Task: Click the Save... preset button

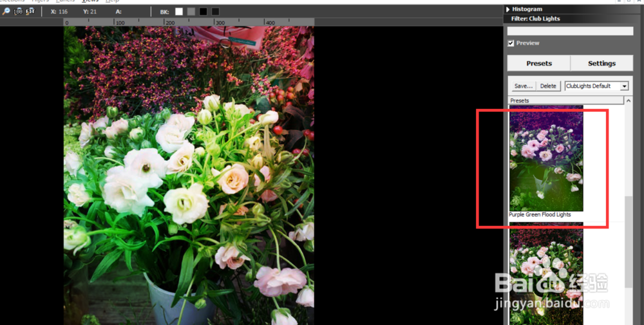Action: (523, 86)
